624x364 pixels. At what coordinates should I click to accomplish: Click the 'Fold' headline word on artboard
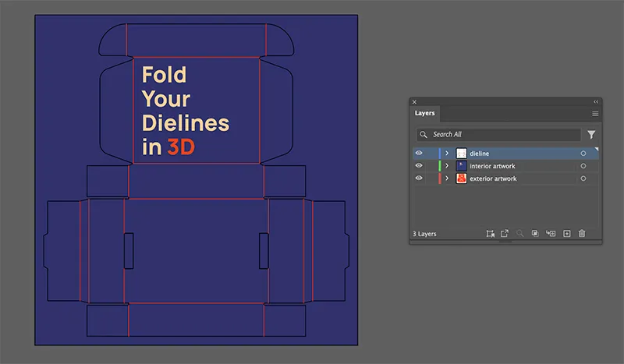point(164,75)
